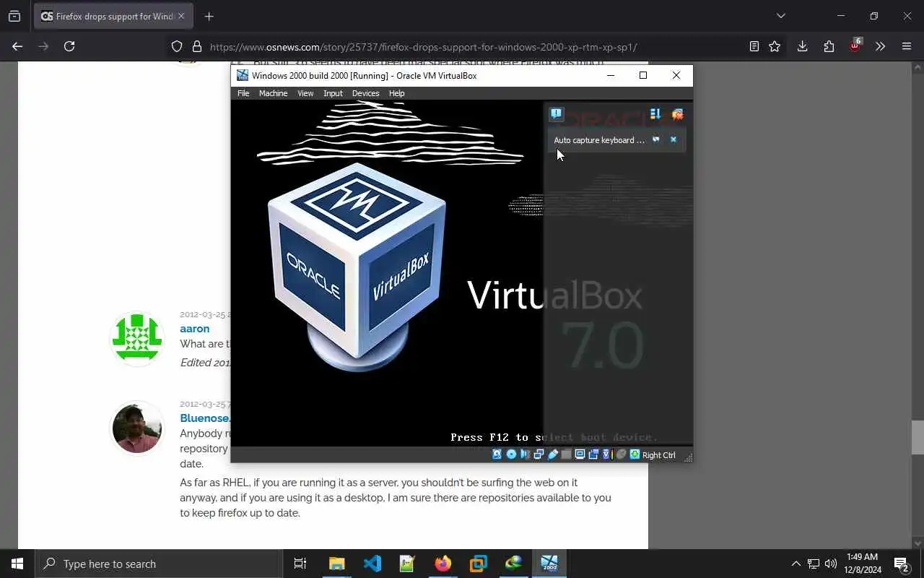Click the osnews URL address bar
Viewport: 924px width, 578px height.
point(423,47)
